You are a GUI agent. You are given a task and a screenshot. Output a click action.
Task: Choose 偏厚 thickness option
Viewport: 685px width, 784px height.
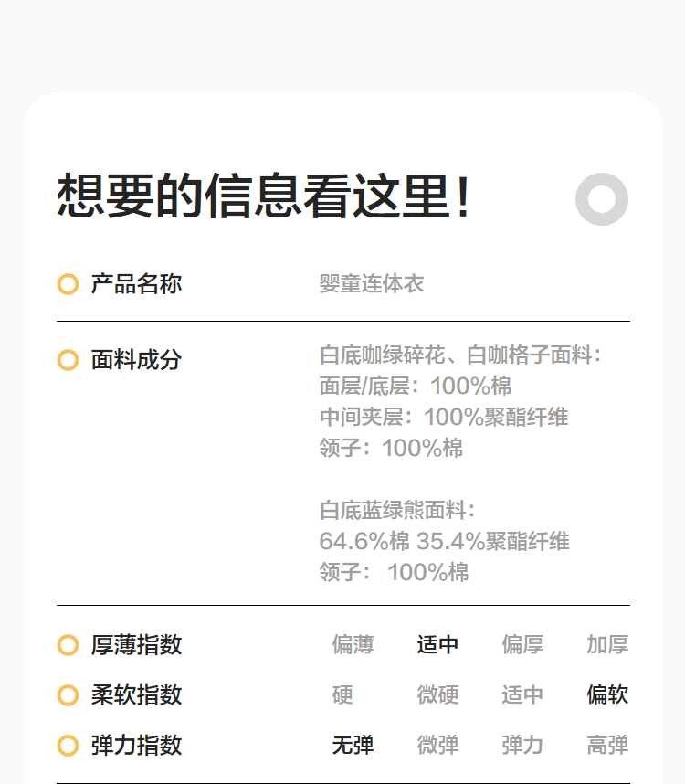point(522,645)
